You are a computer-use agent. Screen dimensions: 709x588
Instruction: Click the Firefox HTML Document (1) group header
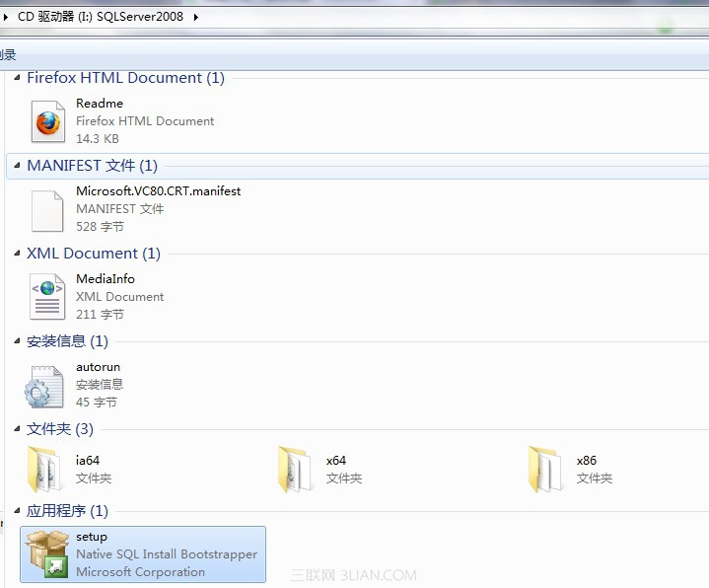point(125,78)
